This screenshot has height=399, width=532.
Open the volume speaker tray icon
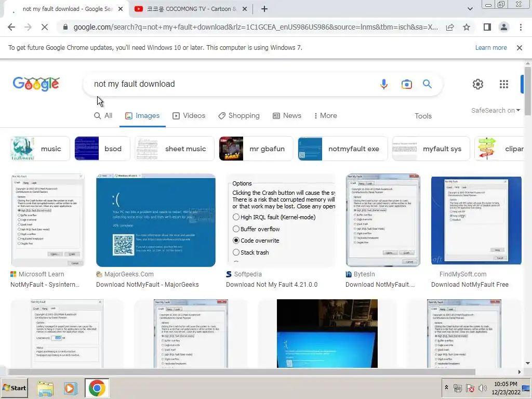pos(482,388)
